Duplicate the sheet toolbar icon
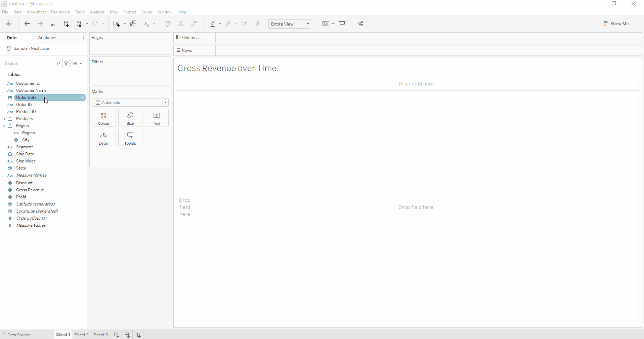 pyautogui.click(x=133, y=24)
